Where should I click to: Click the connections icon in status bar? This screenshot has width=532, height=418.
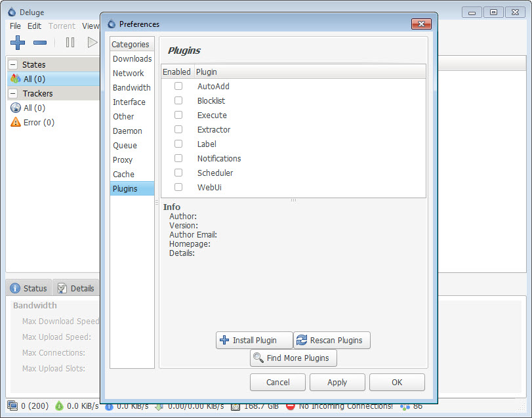[12, 406]
